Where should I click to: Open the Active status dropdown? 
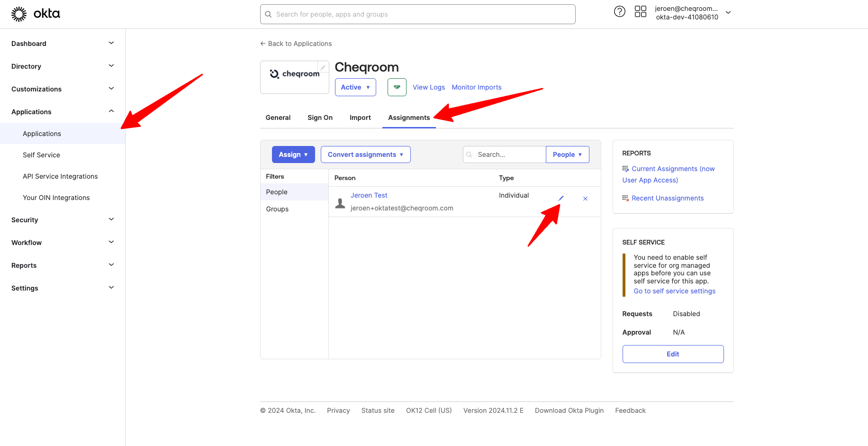click(x=355, y=87)
